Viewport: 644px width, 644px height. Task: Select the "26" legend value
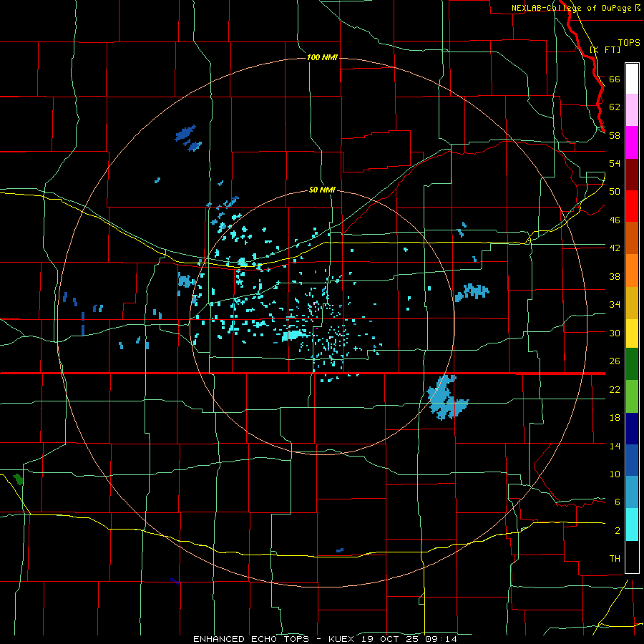615,361
